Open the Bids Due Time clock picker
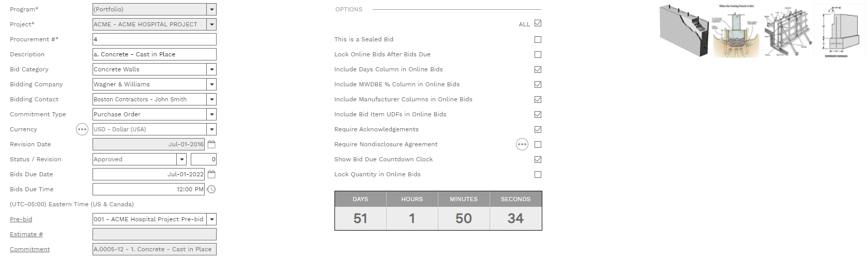868x259 pixels. (211, 189)
